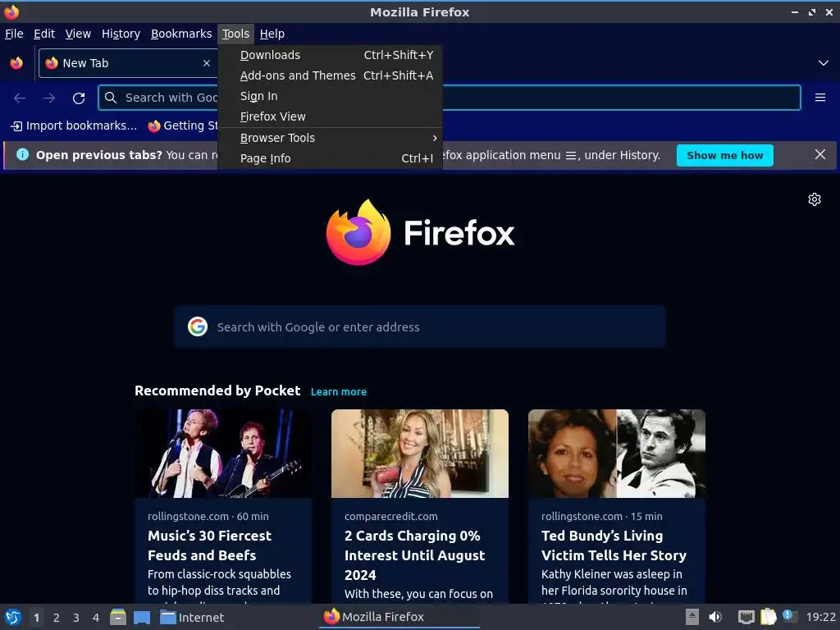Choose Page Info menu entry
Viewport: 840px width, 630px height.
(x=331, y=158)
